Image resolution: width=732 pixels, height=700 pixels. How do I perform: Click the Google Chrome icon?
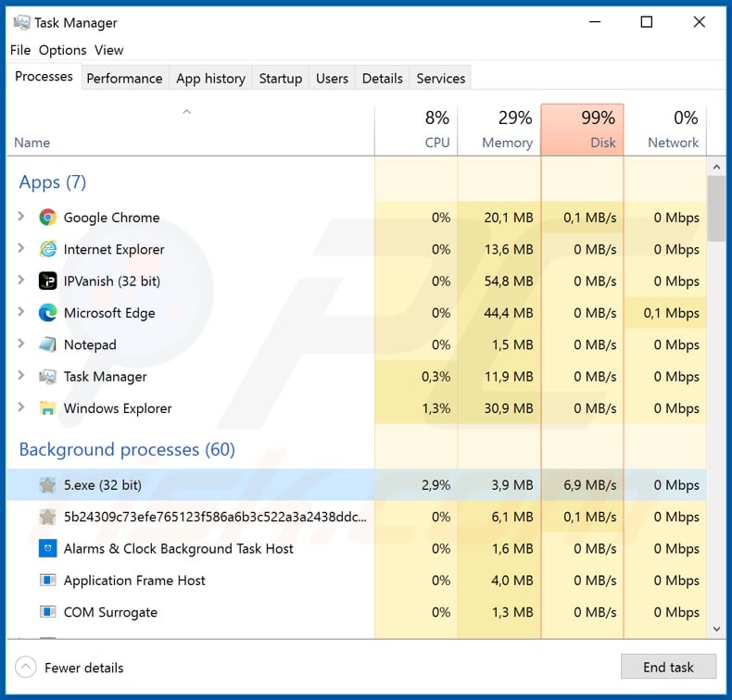47,218
